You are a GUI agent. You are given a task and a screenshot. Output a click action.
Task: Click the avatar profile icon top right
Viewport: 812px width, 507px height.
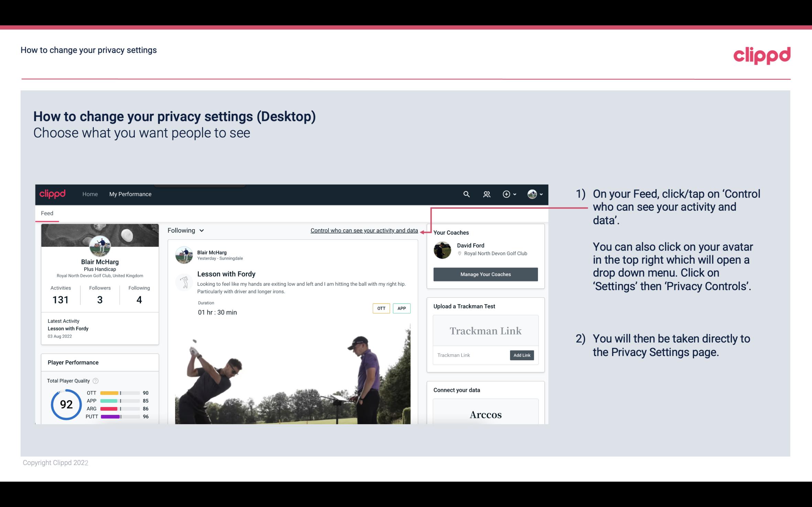click(x=531, y=194)
